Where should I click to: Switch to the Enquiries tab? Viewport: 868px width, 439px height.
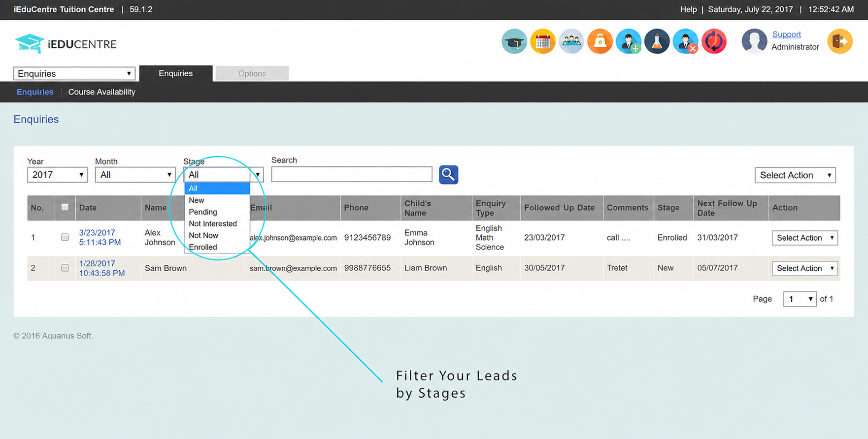tap(176, 73)
